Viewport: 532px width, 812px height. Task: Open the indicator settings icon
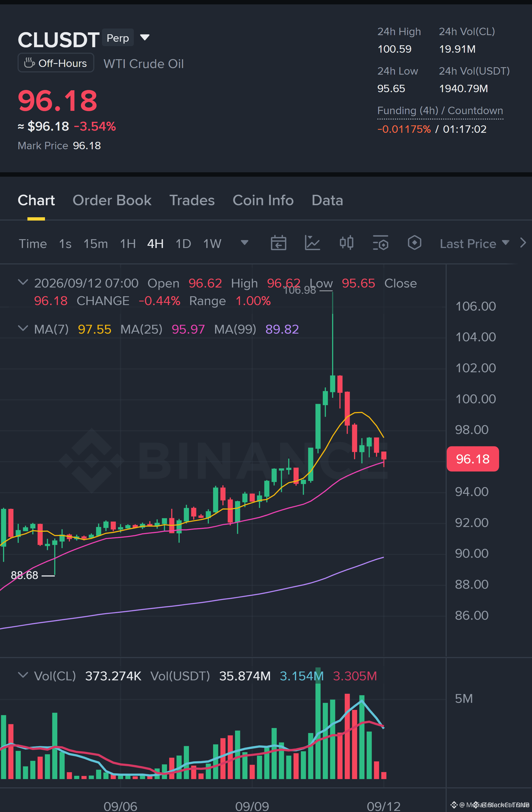[381, 243]
